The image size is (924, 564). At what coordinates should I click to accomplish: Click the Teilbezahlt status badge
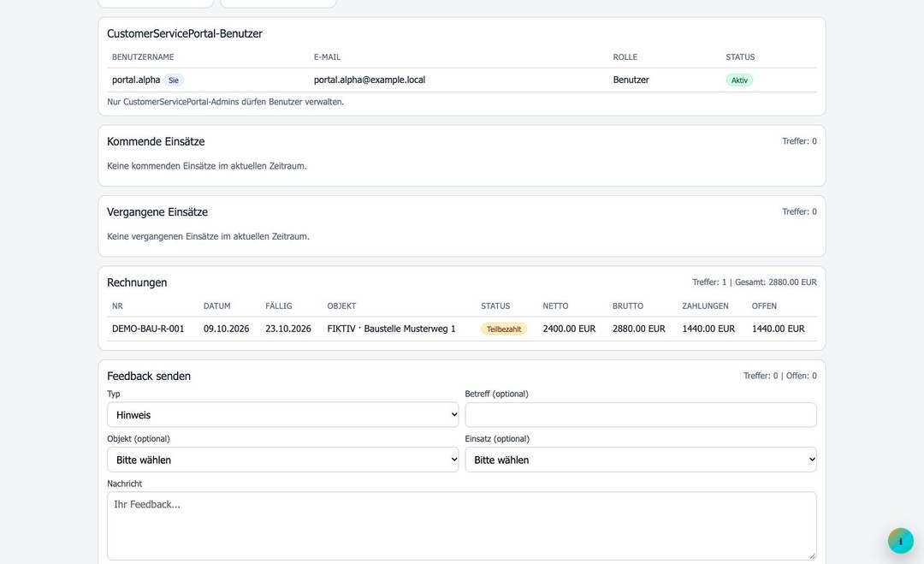pyautogui.click(x=504, y=329)
